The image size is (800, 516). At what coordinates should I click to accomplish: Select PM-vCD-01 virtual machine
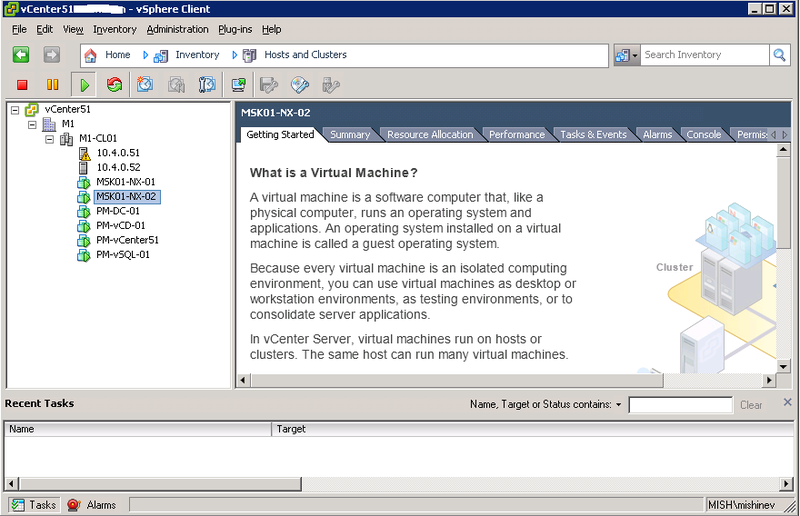pyautogui.click(x=120, y=226)
